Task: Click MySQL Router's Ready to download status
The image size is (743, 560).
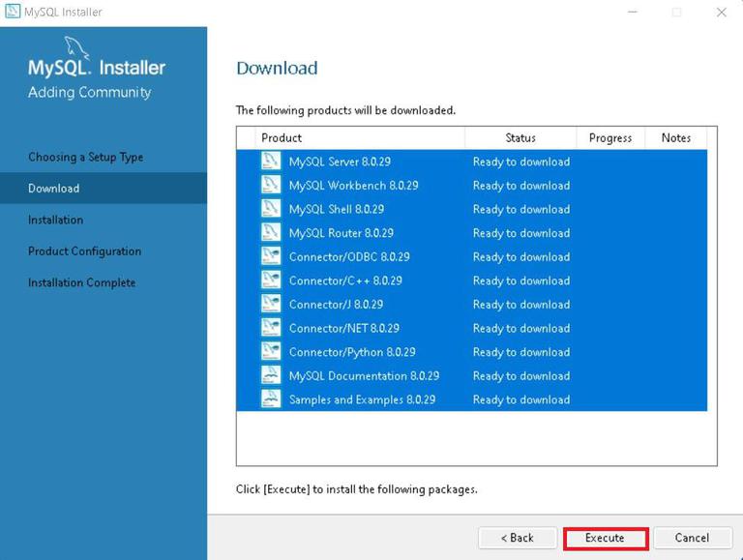Action: pos(521,233)
